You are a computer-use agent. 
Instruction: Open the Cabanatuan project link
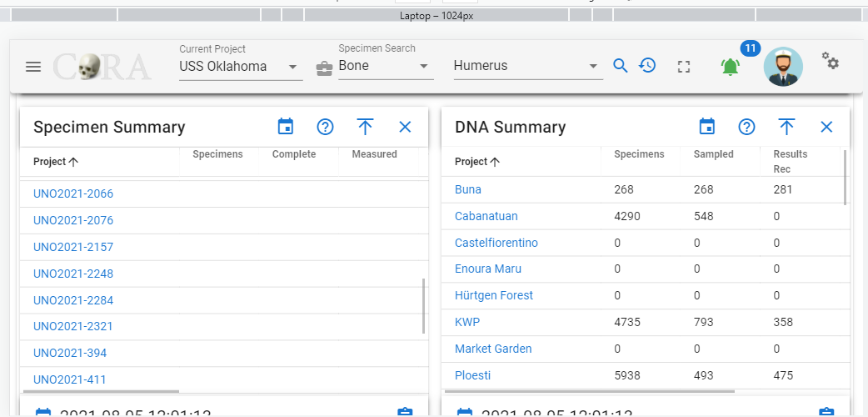486,216
